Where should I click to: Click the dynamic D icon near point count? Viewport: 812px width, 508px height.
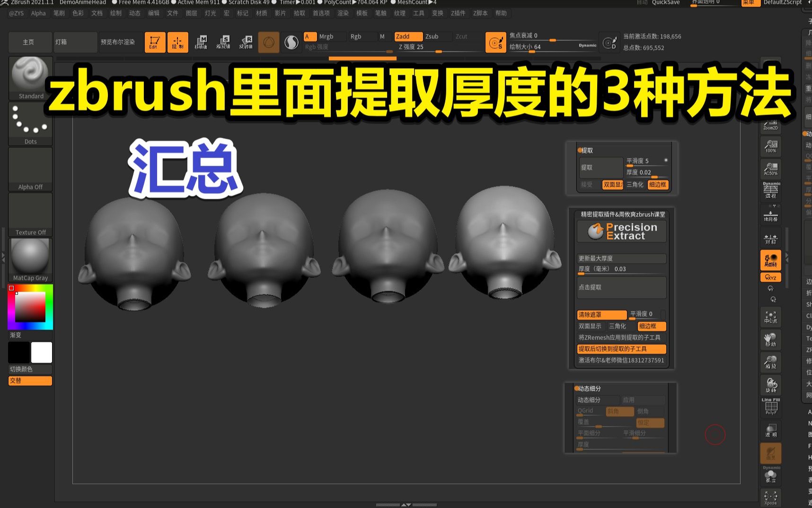[609, 43]
